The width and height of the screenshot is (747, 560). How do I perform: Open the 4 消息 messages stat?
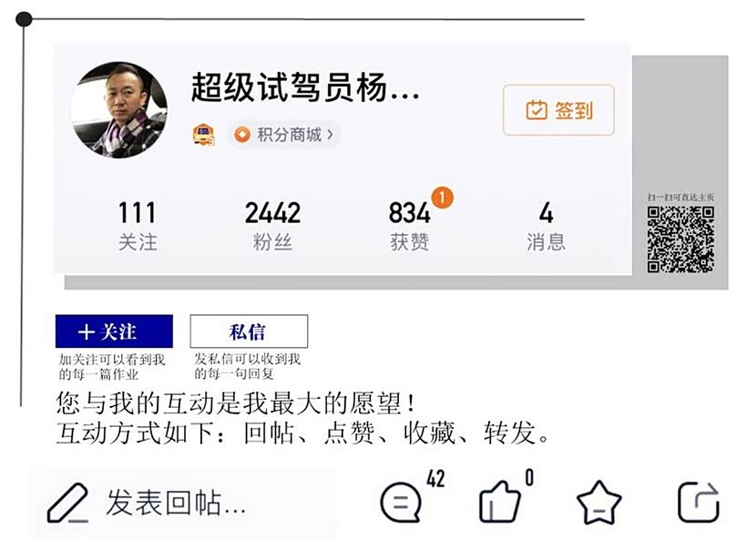click(546, 226)
